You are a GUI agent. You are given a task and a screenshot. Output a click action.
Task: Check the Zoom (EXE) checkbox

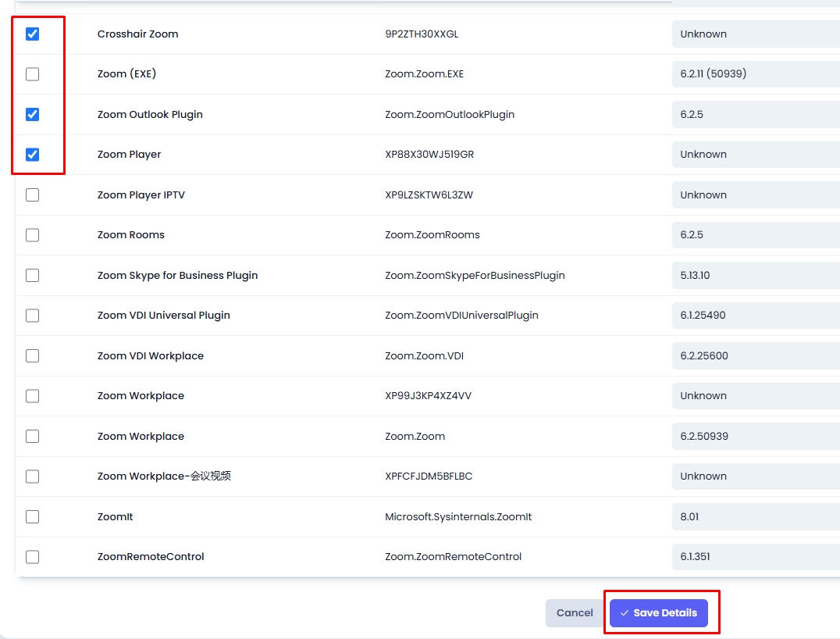(x=33, y=74)
